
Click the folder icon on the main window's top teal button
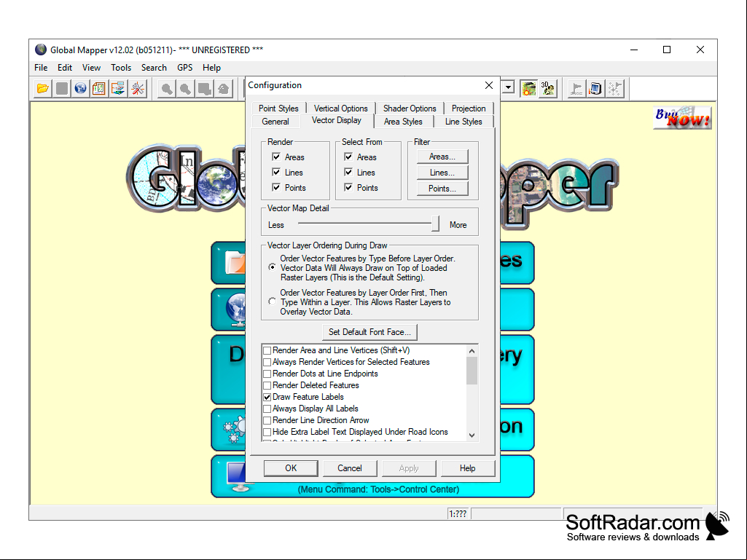click(x=235, y=262)
